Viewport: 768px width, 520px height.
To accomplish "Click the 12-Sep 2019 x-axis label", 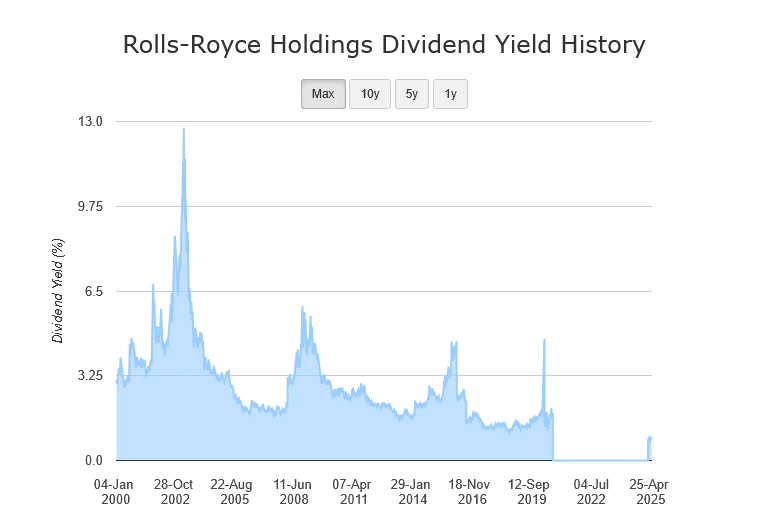I will pyautogui.click(x=531, y=491).
